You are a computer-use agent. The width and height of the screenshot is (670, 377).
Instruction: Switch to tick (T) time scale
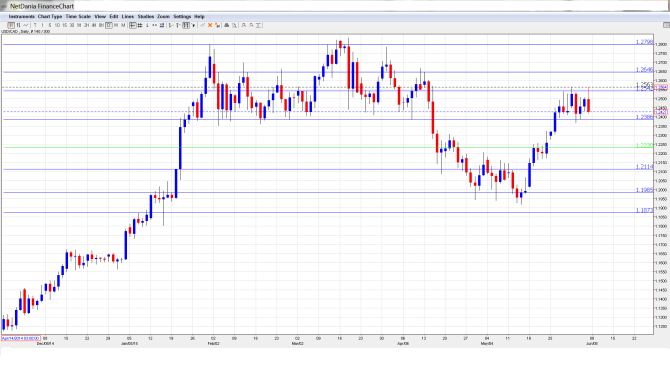coord(35,26)
